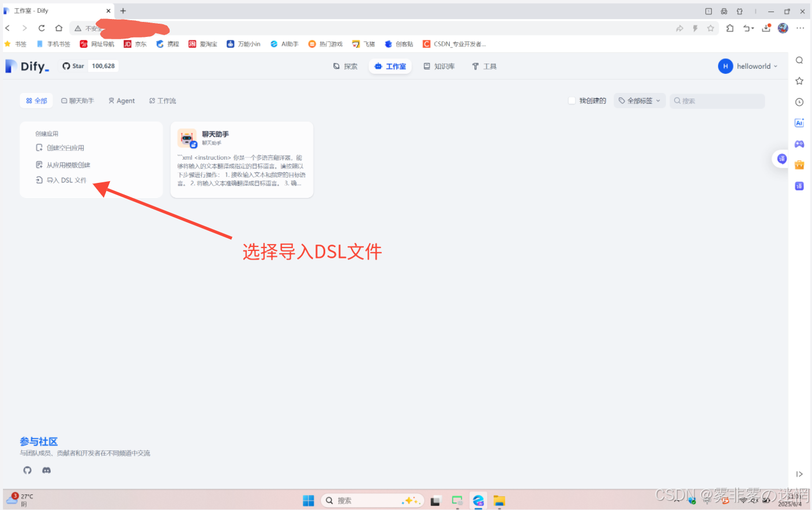The width and height of the screenshot is (812, 510).
Task: Filter apps by 工作流 (Workflow)
Action: [163, 100]
